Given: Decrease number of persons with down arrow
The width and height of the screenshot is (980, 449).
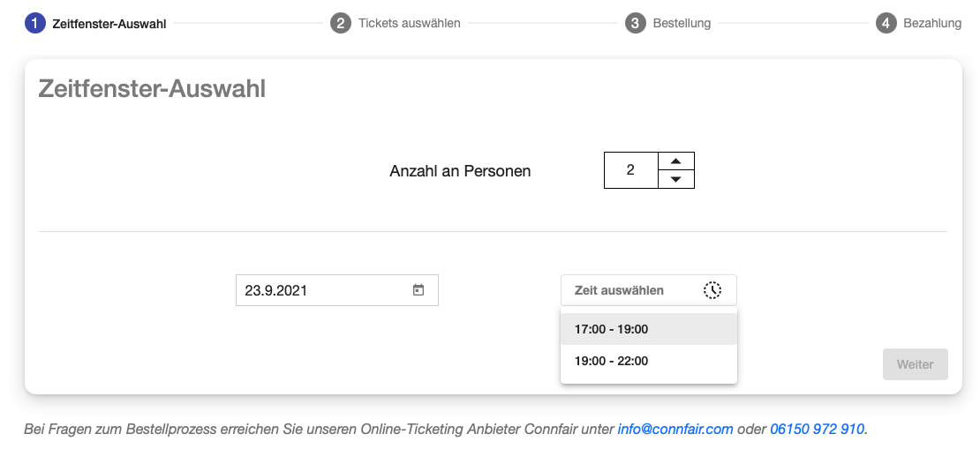Looking at the screenshot, I should tap(676, 179).
